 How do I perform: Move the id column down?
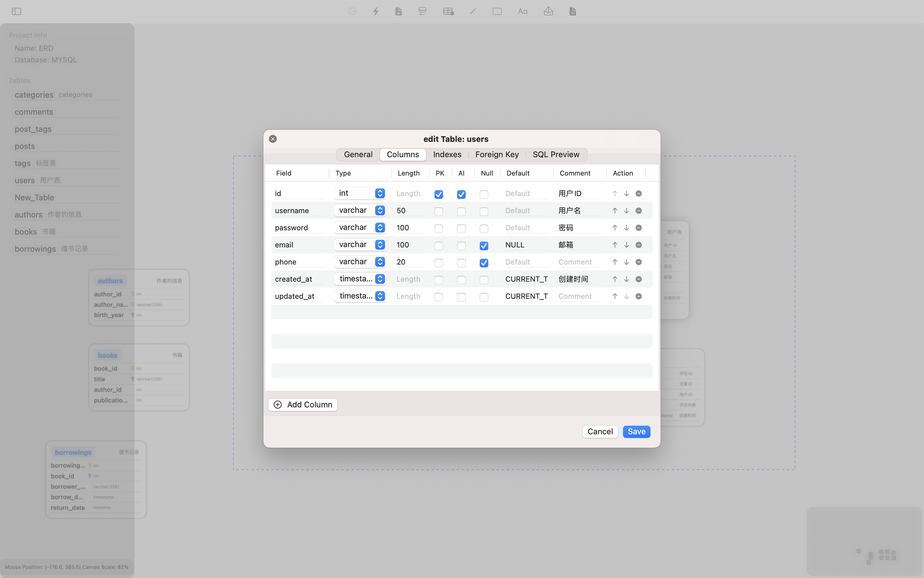point(627,193)
